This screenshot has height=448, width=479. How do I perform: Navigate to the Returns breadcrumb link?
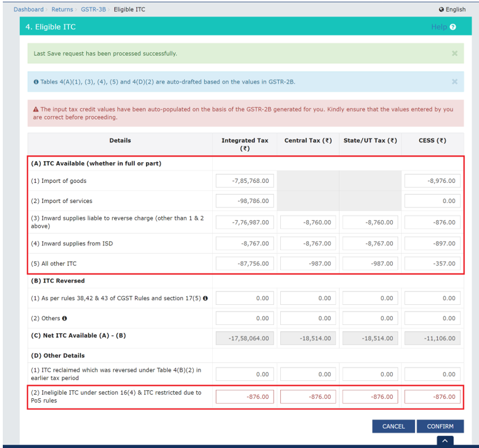pos(62,9)
